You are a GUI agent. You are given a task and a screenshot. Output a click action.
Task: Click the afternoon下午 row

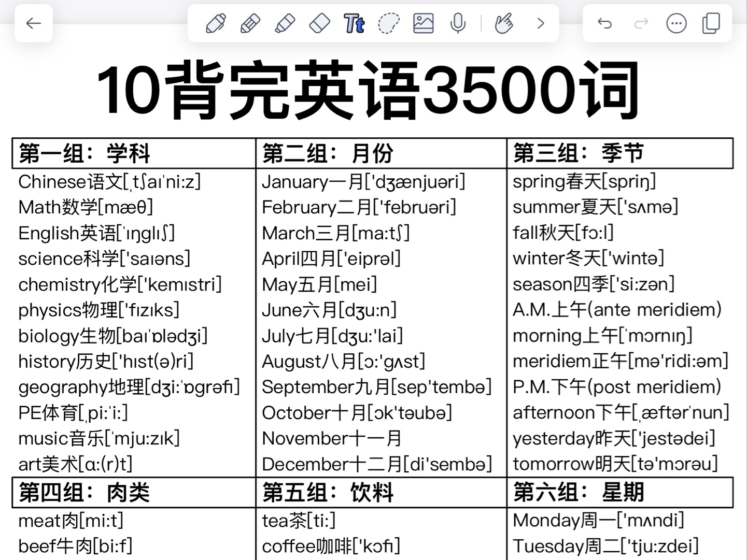click(621, 412)
